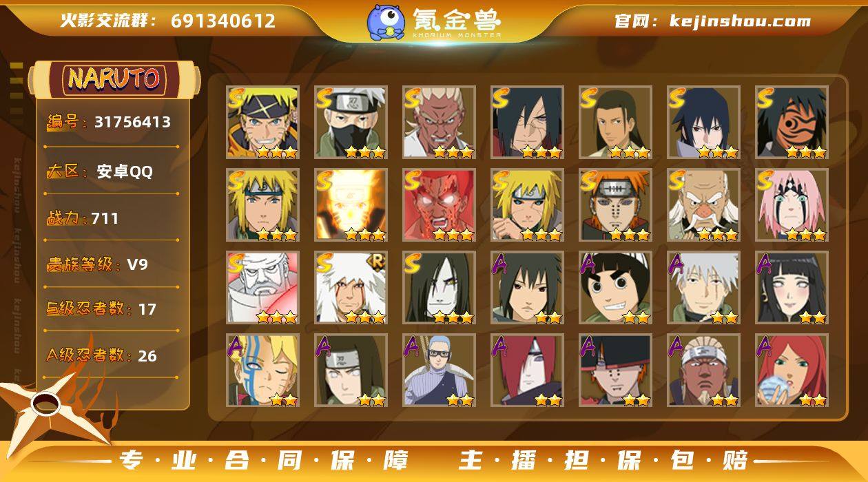Choose the pink-haired Sakura portrait
Viewport: 868px width, 482px height.
tap(792, 205)
